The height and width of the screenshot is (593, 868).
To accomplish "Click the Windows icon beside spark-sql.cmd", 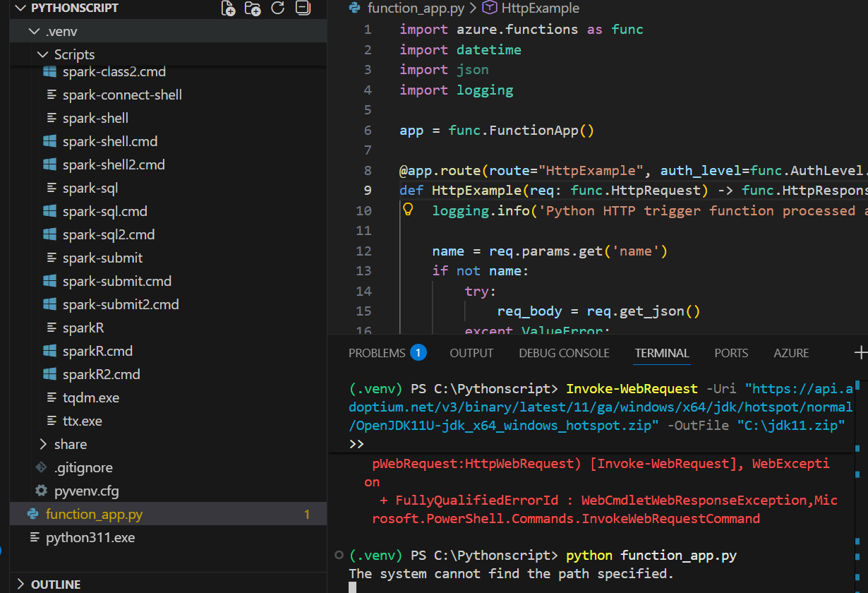I will (49, 211).
